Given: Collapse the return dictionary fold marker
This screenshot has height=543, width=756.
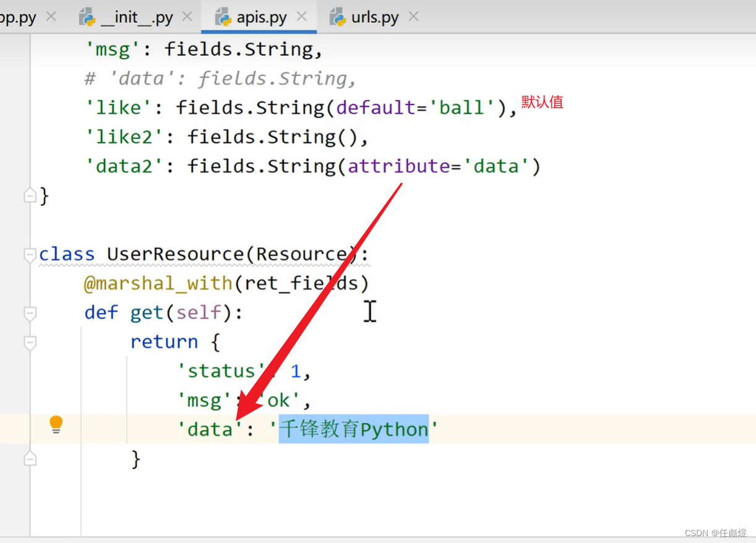Looking at the screenshot, I should [29, 342].
